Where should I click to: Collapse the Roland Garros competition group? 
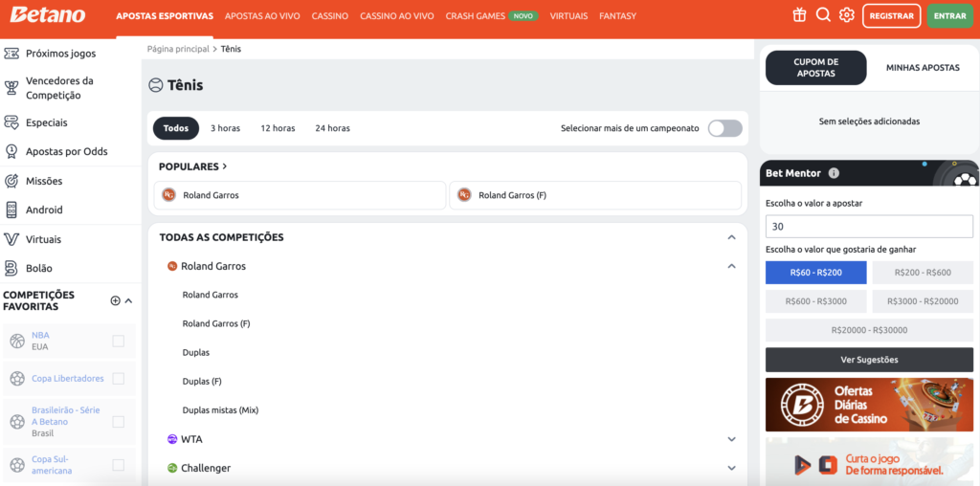pos(732,266)
